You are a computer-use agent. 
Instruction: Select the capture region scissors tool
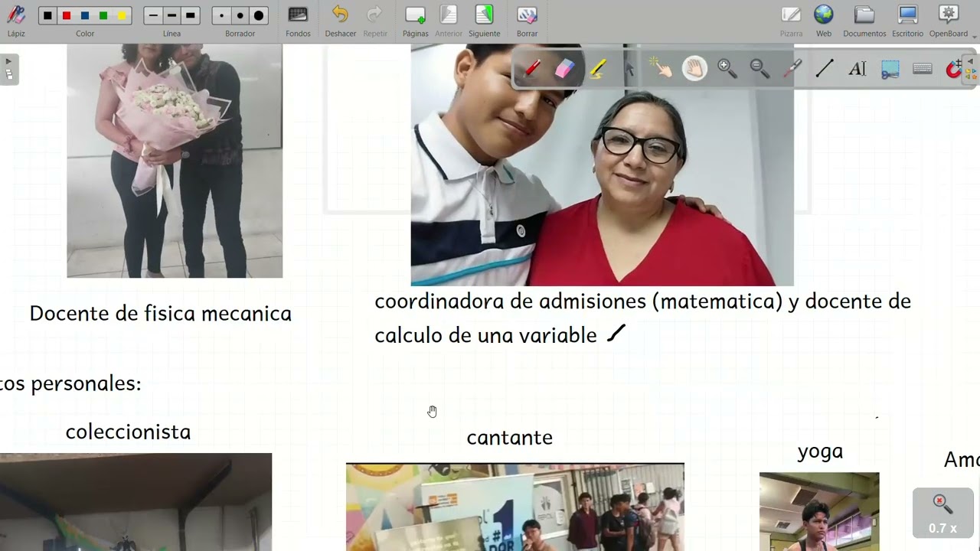point(890,69)
